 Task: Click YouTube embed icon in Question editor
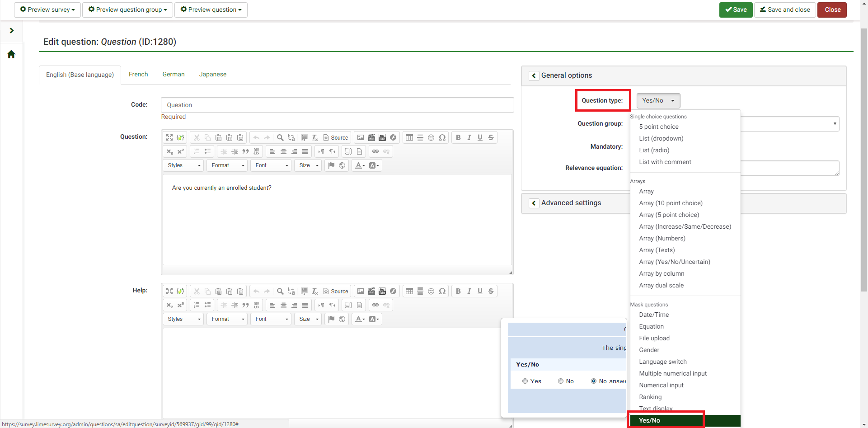coord(382,137)
